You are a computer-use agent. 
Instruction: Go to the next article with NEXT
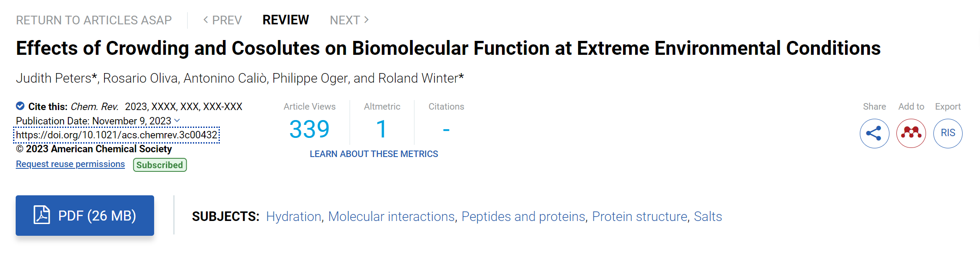pos(349,20)
